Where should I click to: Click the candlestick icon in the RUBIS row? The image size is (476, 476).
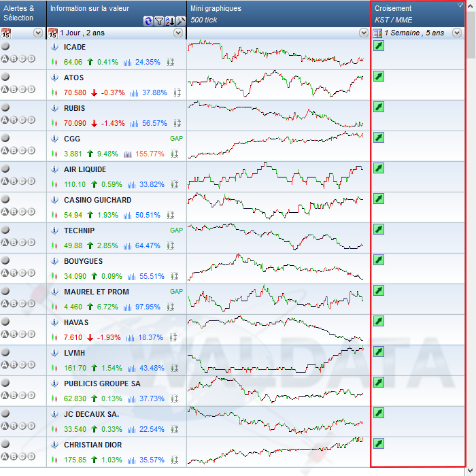coord(54,123)
